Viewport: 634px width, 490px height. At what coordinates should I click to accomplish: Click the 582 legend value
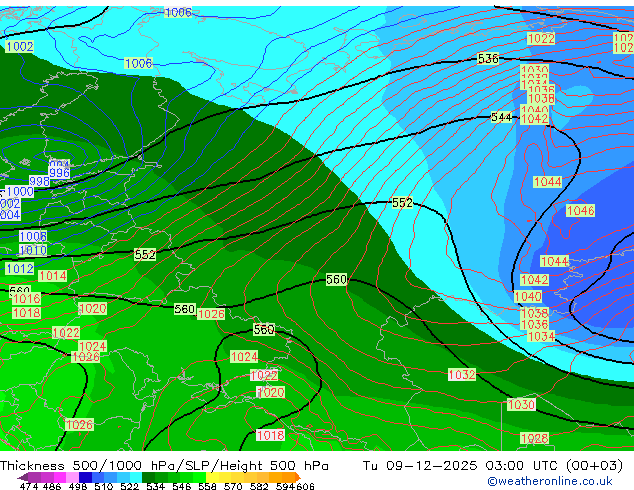[259, 486]
